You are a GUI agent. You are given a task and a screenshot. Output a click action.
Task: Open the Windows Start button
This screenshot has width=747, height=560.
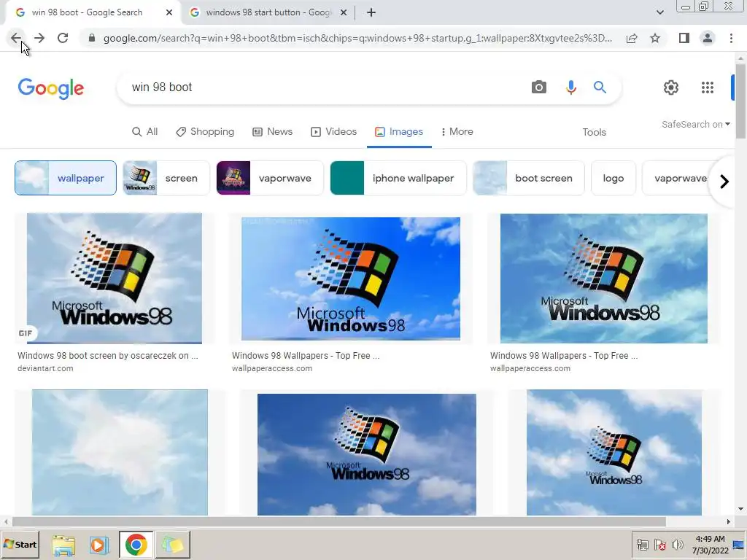tap(20, 544)
